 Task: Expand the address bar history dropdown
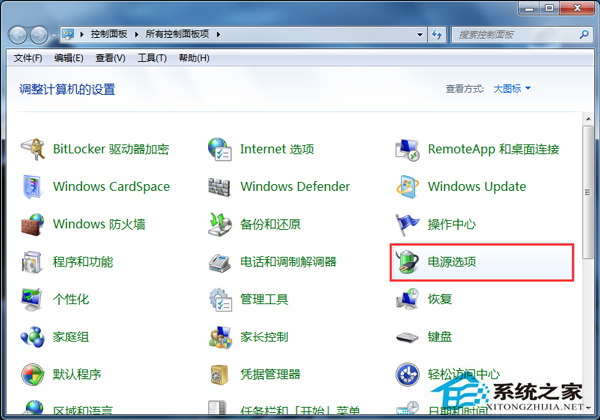pos(420,35)
